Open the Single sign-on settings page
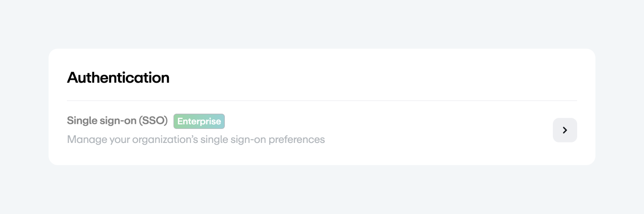 (x=565, y=130)
